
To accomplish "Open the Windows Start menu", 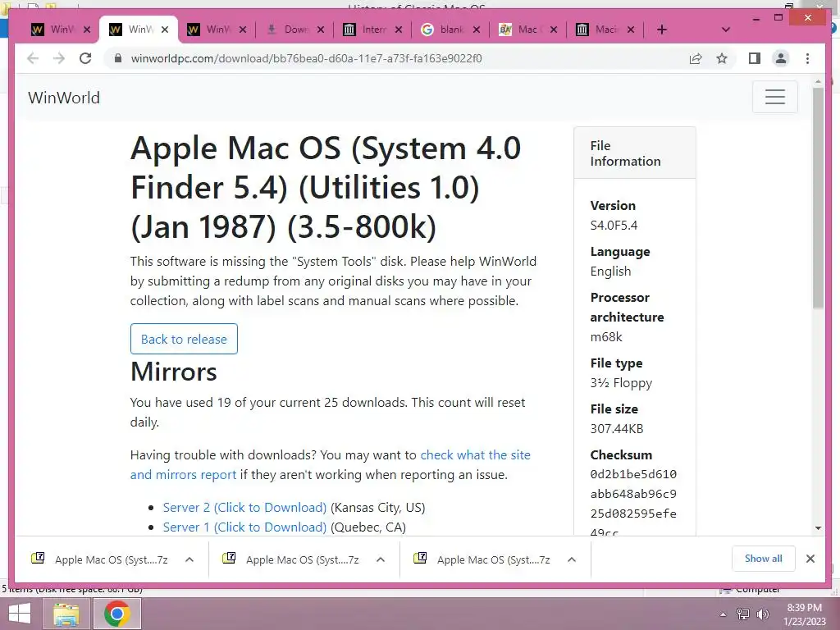I will tap(20, 614).
